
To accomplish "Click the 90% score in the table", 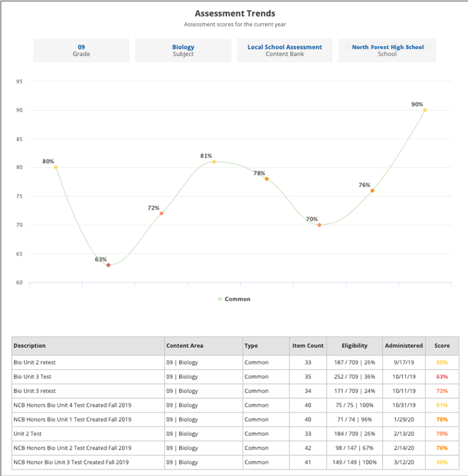I will point(442,462).
